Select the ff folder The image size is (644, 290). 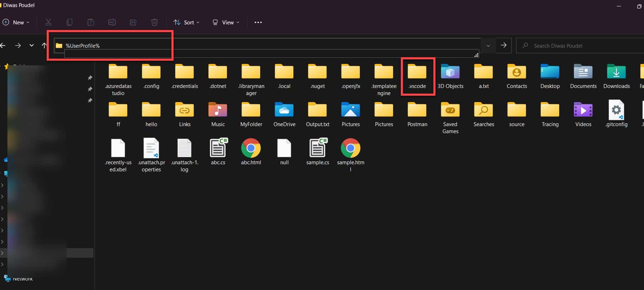pos(118,115)
